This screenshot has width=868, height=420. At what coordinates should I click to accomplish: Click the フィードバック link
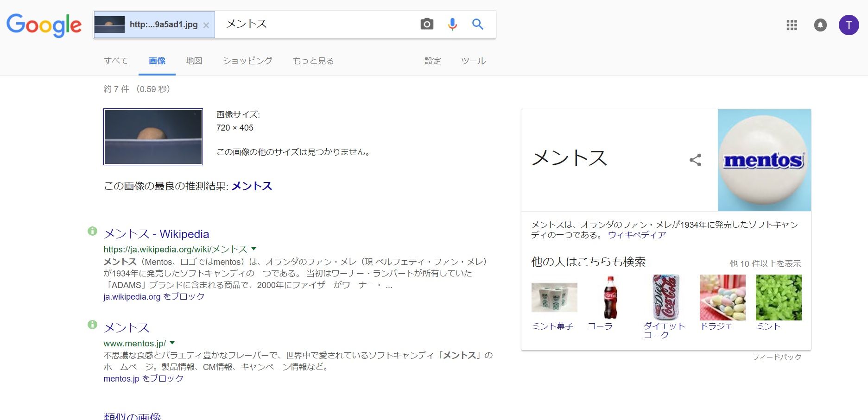pos(777,357)
